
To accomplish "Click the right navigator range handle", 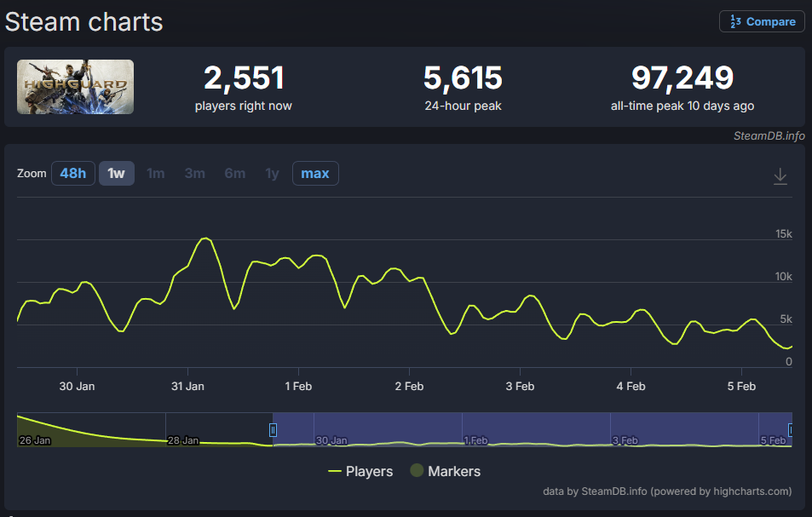I will pos(790,430).
